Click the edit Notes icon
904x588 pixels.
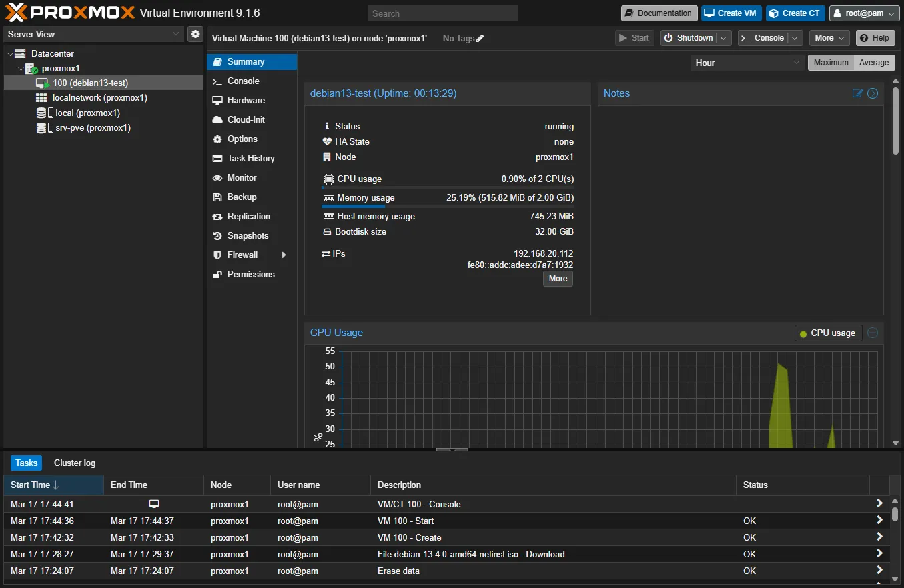tap(858, 93)
